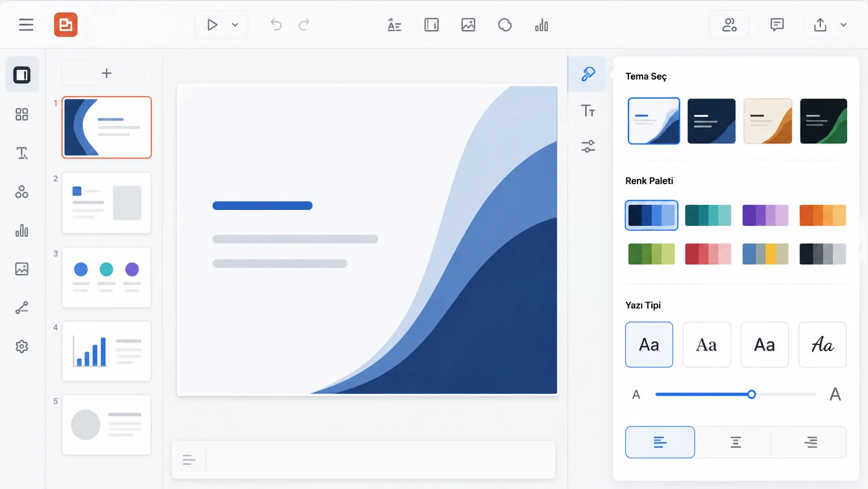Pick the teal color palette
This screenshot has height=489, width=868.
[x=708, y=215]
